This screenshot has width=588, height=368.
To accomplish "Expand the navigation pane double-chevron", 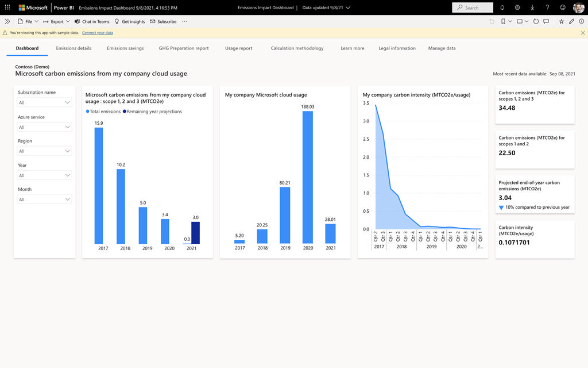I will point(7,21).
